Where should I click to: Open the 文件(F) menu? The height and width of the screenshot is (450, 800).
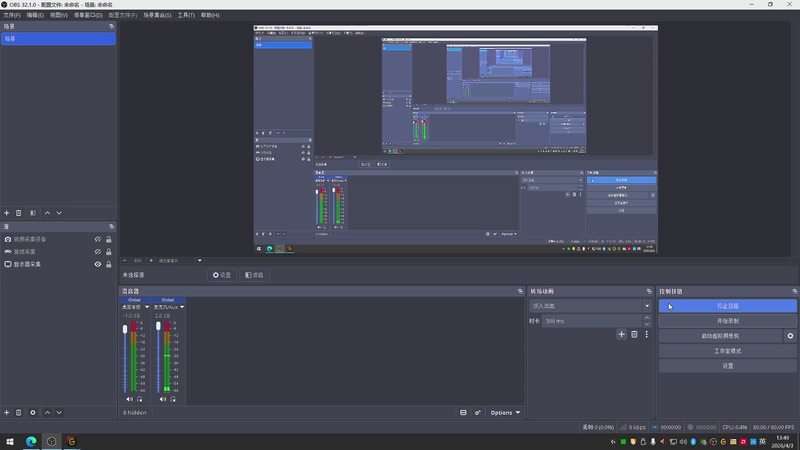tap(12, 15)
